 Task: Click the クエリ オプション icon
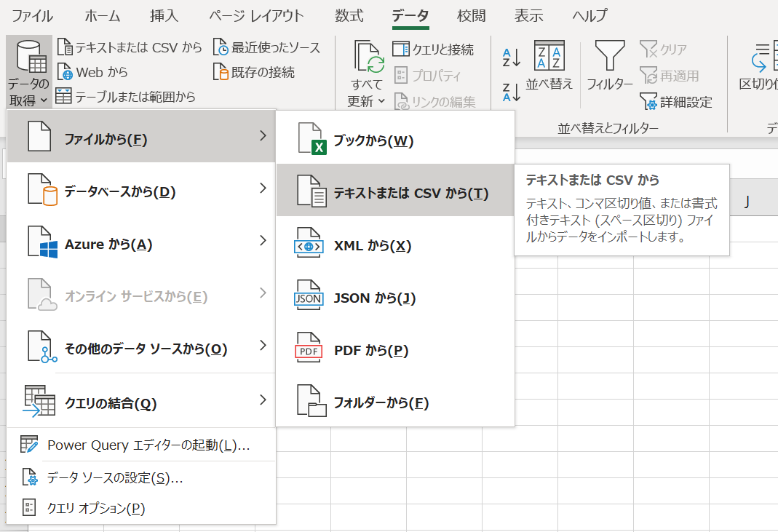[29, 507]
